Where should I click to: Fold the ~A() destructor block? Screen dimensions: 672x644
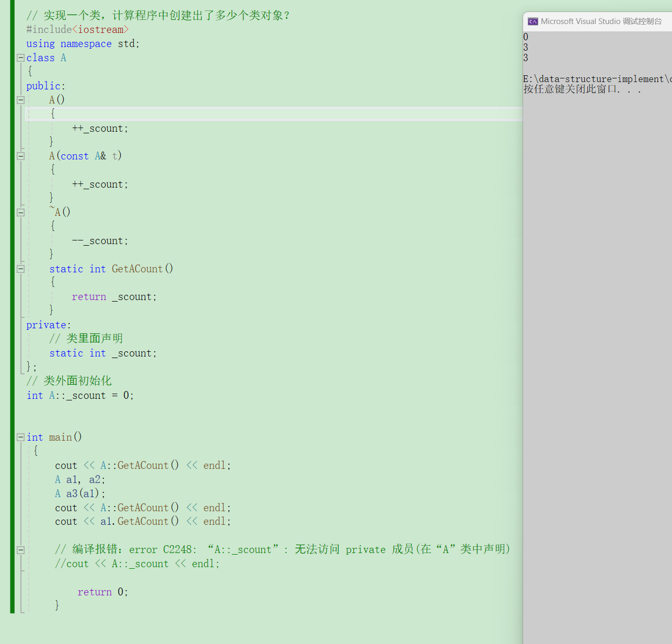(x=21, y=212)
